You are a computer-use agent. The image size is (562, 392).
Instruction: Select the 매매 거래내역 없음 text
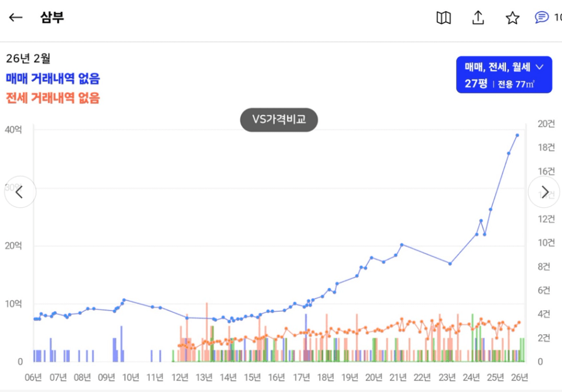pos(53,78)
